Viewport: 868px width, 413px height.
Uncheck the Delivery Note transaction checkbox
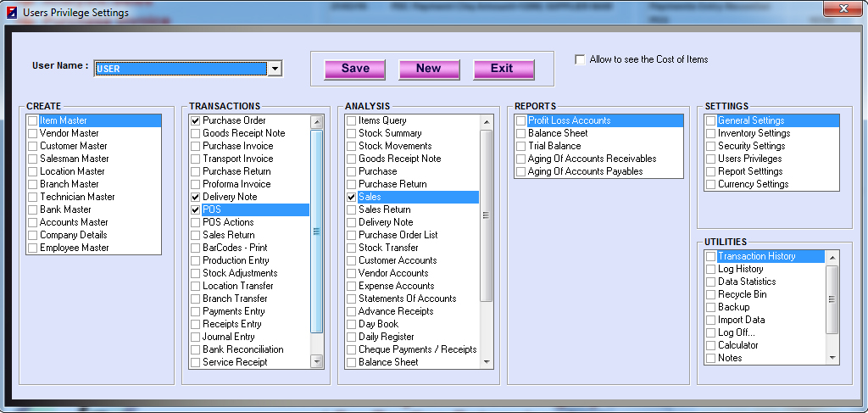196,197
